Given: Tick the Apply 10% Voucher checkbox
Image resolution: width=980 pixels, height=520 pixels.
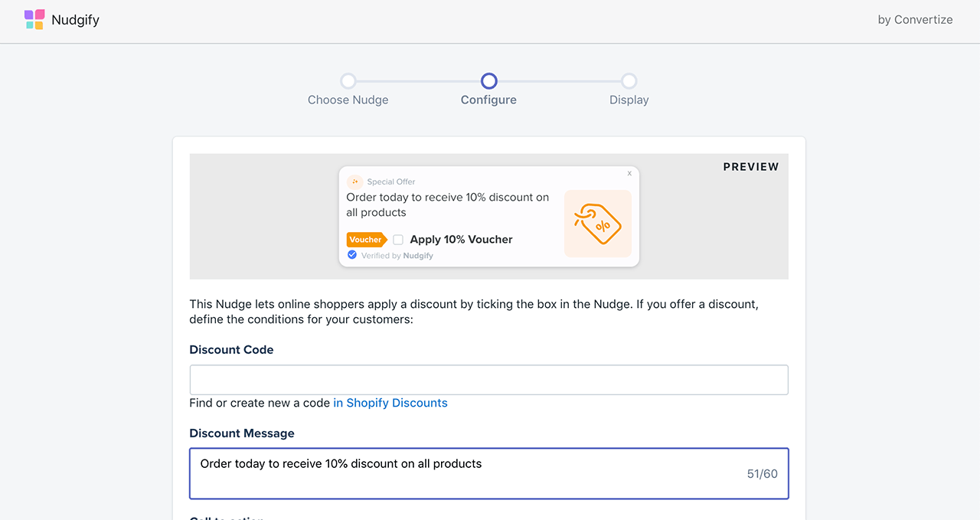Looking at the screenshot, I should coord(398,240).
